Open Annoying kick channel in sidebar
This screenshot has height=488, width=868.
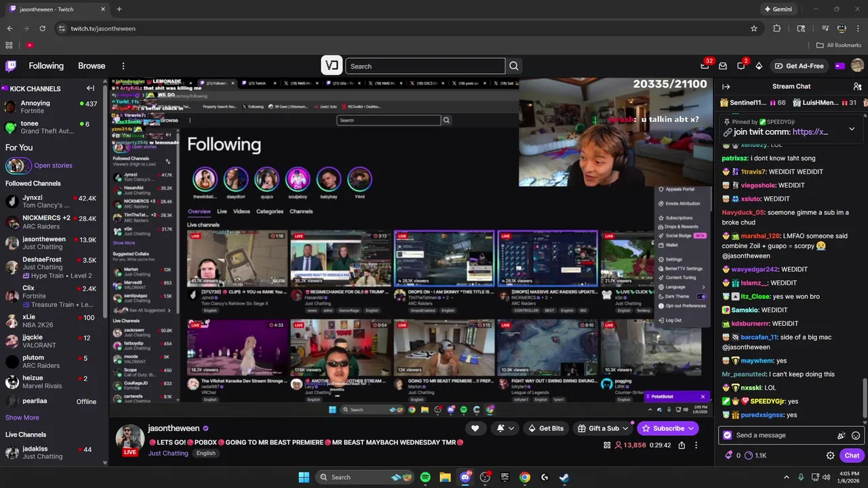(x=51, y=106)
